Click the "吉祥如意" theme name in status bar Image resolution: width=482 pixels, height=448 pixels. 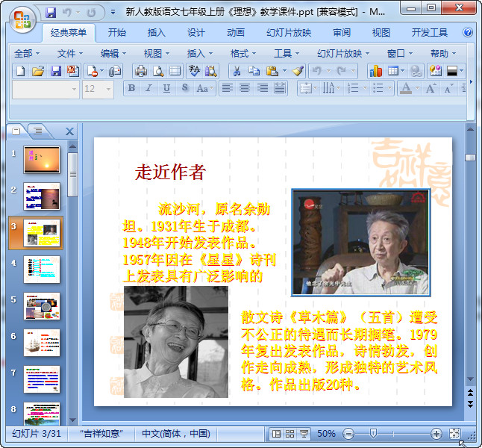point(101,434)
